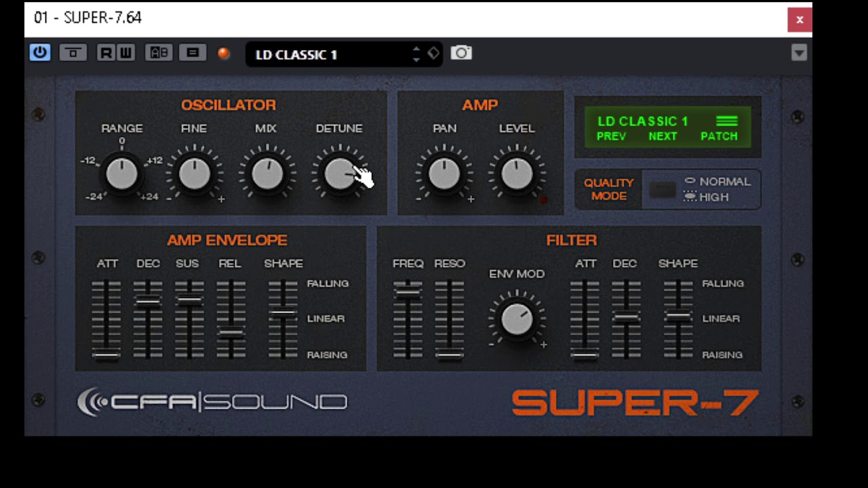Click the AMP PAN knob
The height and width of the screenshot is (488, 868).
(444, 174)
